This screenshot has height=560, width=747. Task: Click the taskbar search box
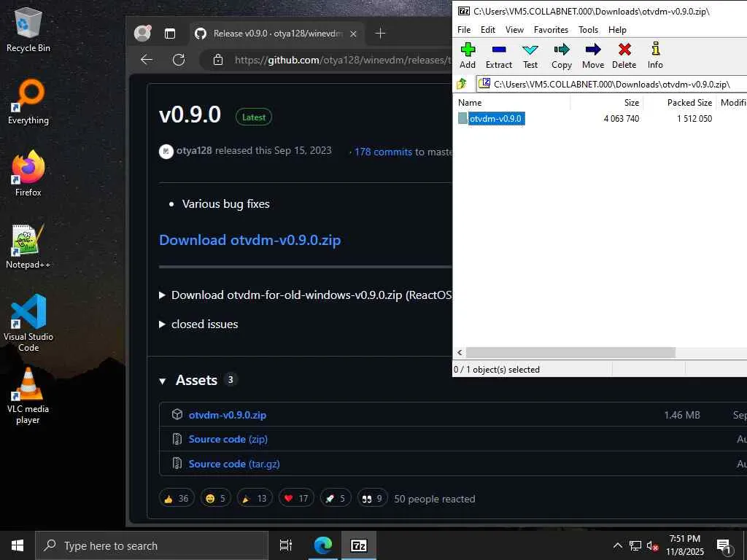coord(152,545)
